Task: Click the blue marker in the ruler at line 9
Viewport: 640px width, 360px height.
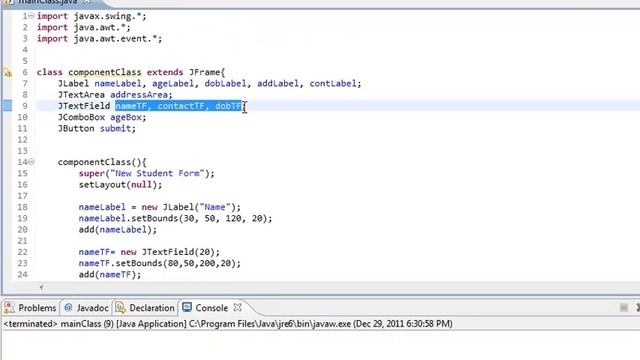Action: point(7,106)
